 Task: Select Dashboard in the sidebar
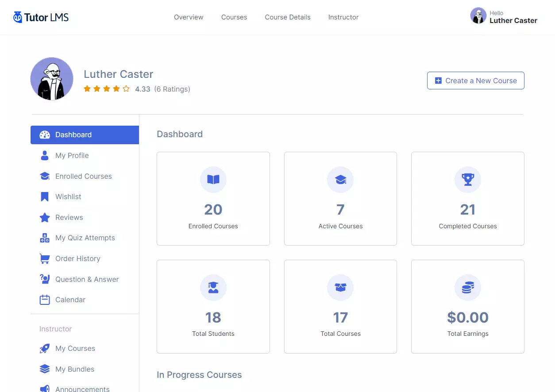(x=85, y=135)
